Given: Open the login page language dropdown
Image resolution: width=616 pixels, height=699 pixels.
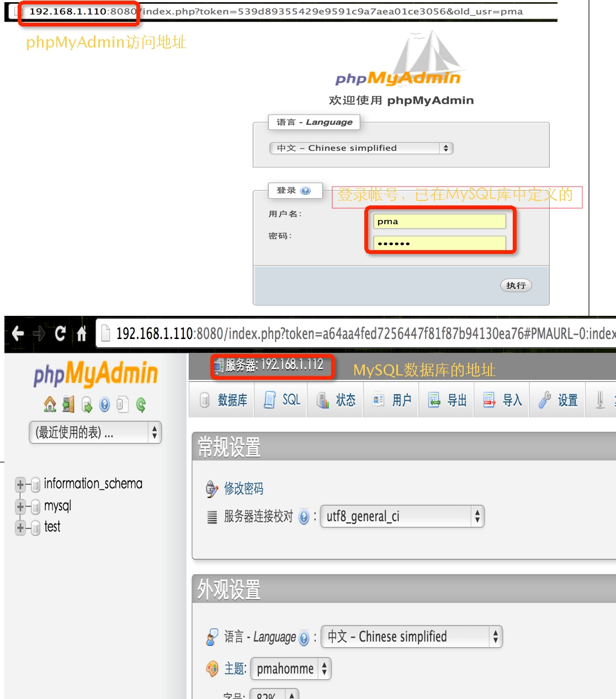Looking at the screenshot, I should tap(361, 148).
